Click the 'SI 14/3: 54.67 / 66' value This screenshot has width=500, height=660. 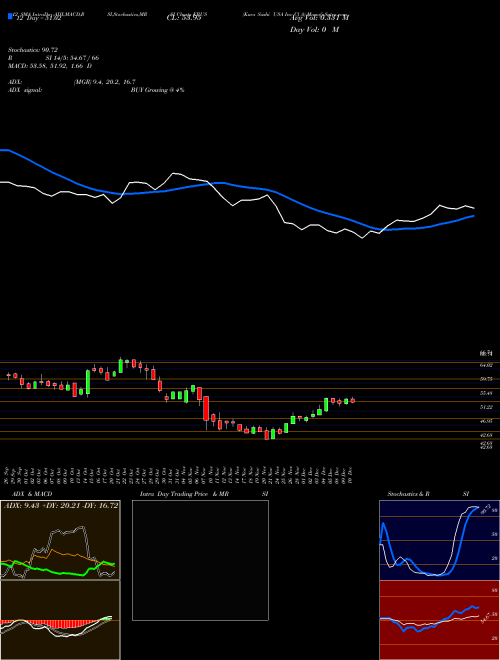(72, 58)
